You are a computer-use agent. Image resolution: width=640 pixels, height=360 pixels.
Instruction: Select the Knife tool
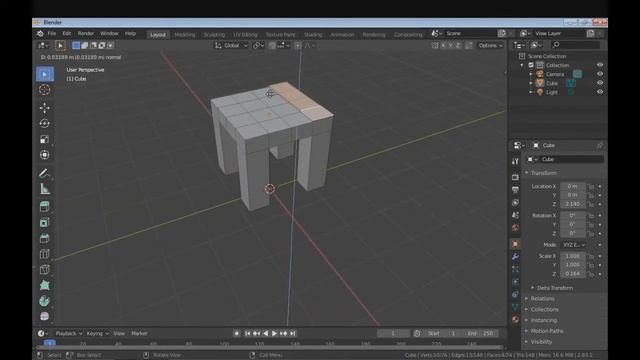tap(44, 270)
